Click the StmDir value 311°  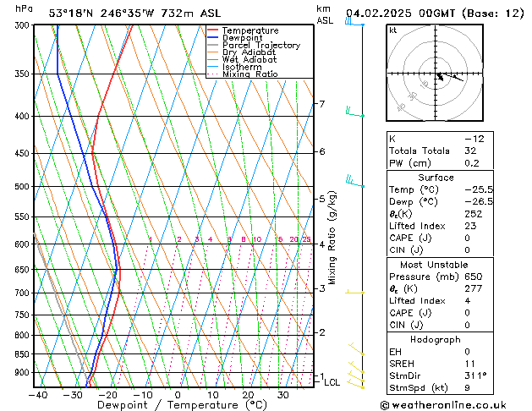pos(475,376)
